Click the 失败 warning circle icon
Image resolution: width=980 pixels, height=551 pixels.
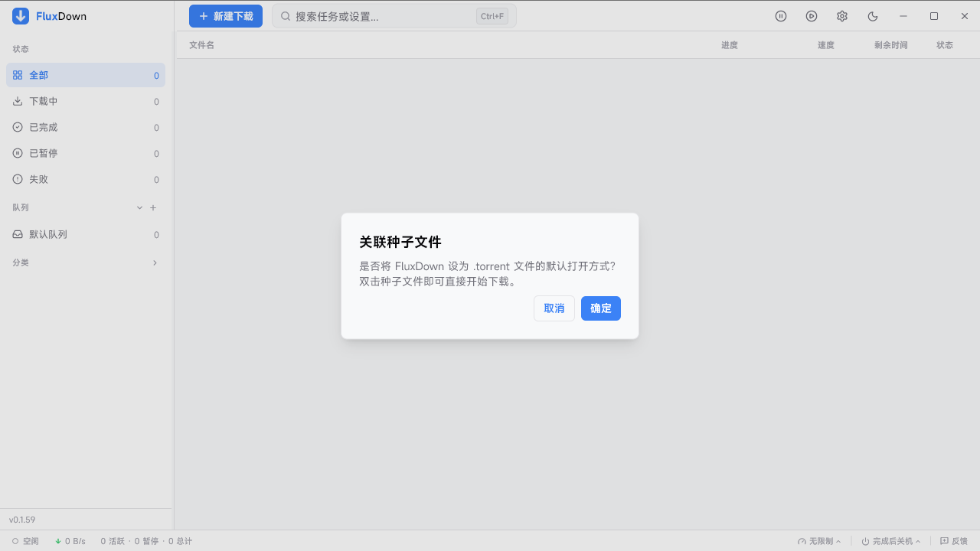[x=18, y=179]
